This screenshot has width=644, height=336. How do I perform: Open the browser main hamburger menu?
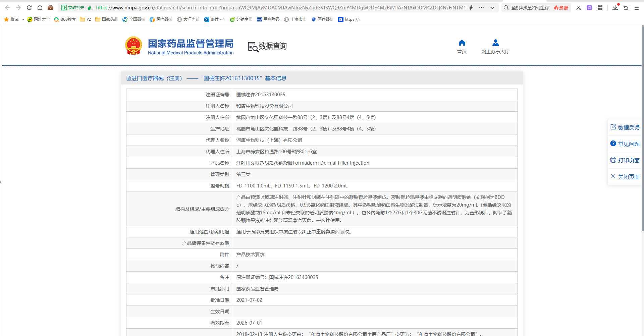pyautogui.click(x=637, y=8)
